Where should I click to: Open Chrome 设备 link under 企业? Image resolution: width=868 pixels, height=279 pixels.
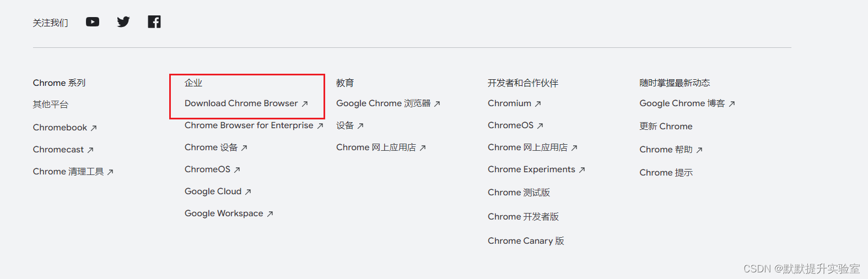(216, 147)
